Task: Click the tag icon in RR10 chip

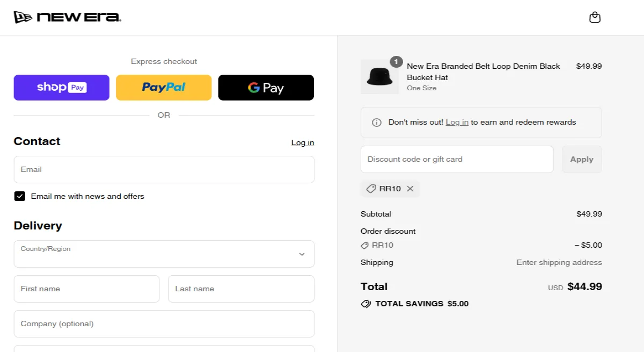Action: pyautogui.click(x=371, y=189)
